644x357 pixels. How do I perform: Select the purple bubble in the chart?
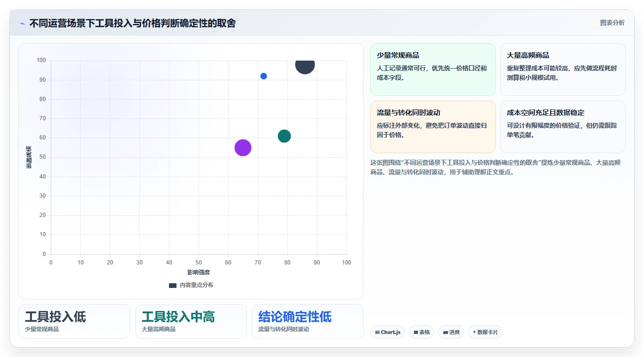coord(243,147)
